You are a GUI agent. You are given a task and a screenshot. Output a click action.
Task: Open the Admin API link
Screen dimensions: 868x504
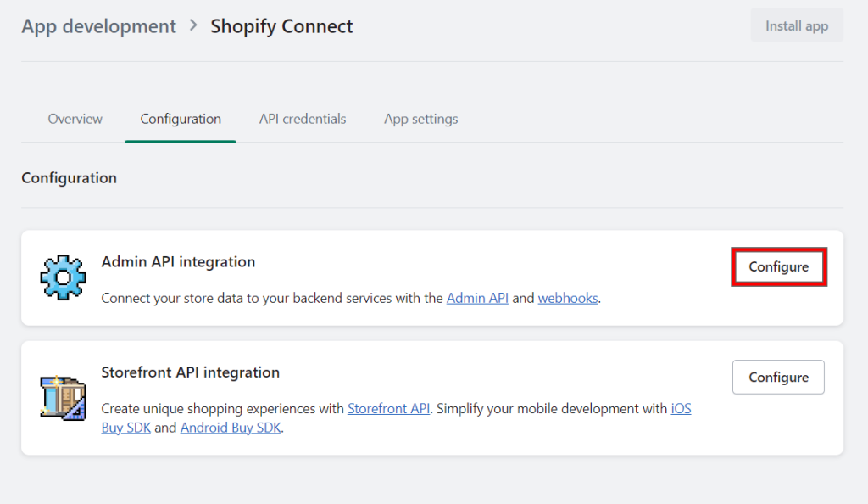click(477, 298)
